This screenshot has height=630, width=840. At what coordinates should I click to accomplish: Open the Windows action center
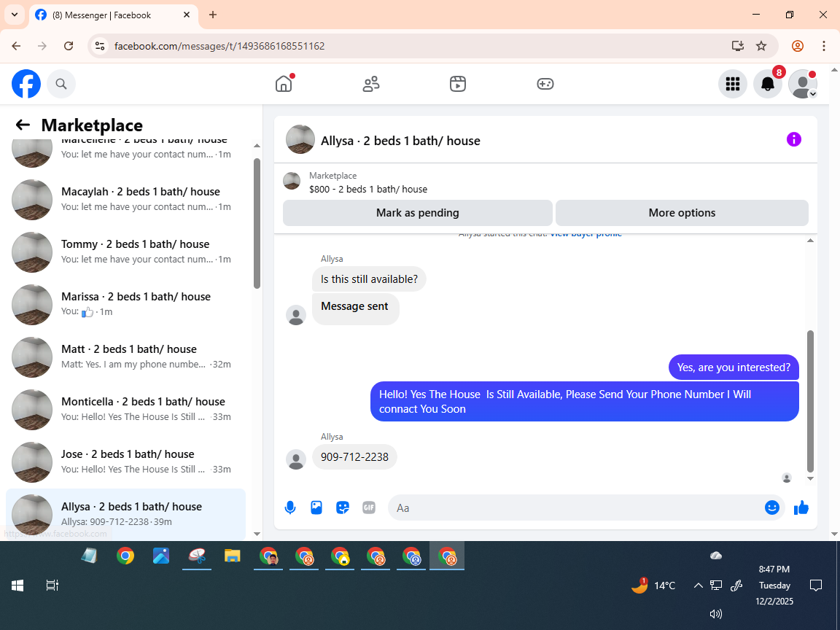(x=815, y=586)
